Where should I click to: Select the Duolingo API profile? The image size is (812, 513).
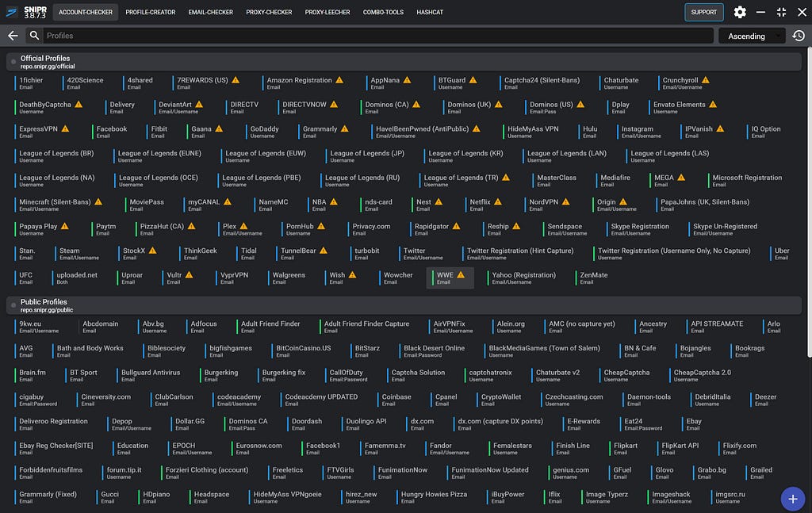click(365, 424)
